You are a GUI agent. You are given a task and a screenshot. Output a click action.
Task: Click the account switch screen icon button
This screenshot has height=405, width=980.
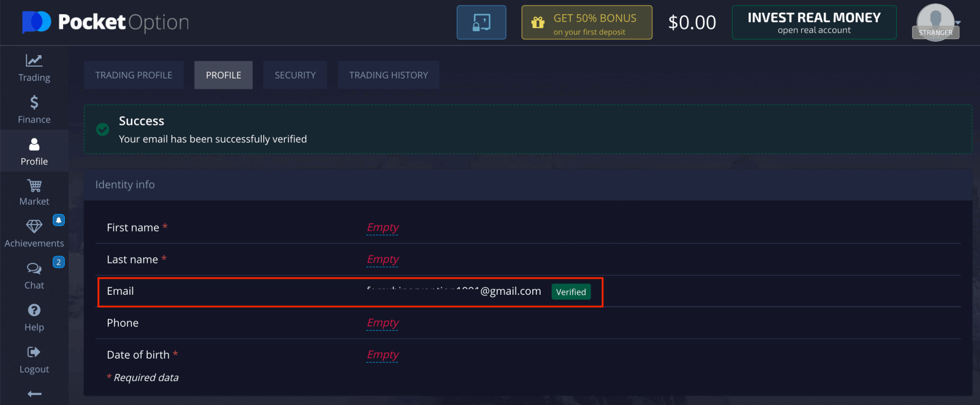point(481,23)
